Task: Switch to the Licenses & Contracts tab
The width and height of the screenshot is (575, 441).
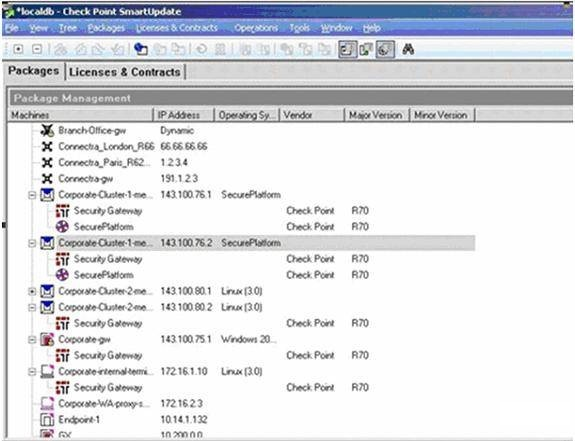Action: (125, 72)
